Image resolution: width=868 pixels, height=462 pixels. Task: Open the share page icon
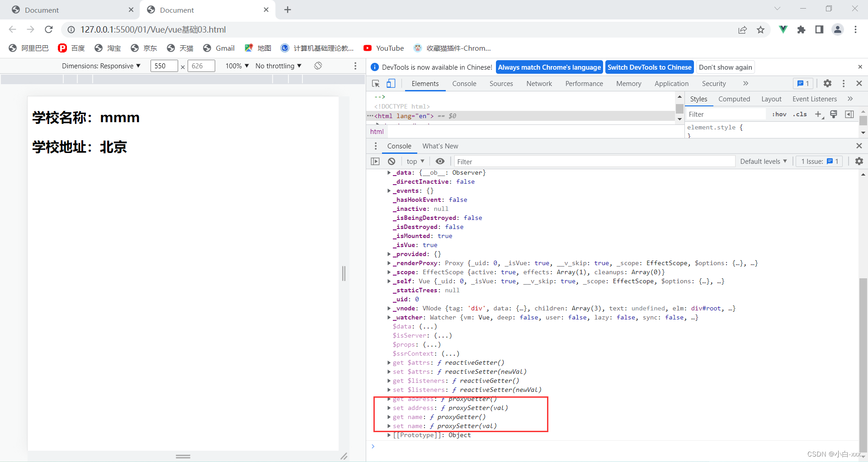pyautogui.click(x=742, y=30)
